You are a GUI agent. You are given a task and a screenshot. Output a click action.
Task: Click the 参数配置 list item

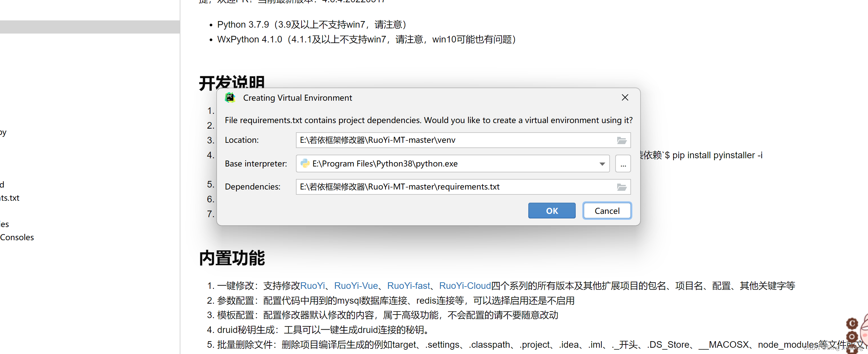[396, 300]
